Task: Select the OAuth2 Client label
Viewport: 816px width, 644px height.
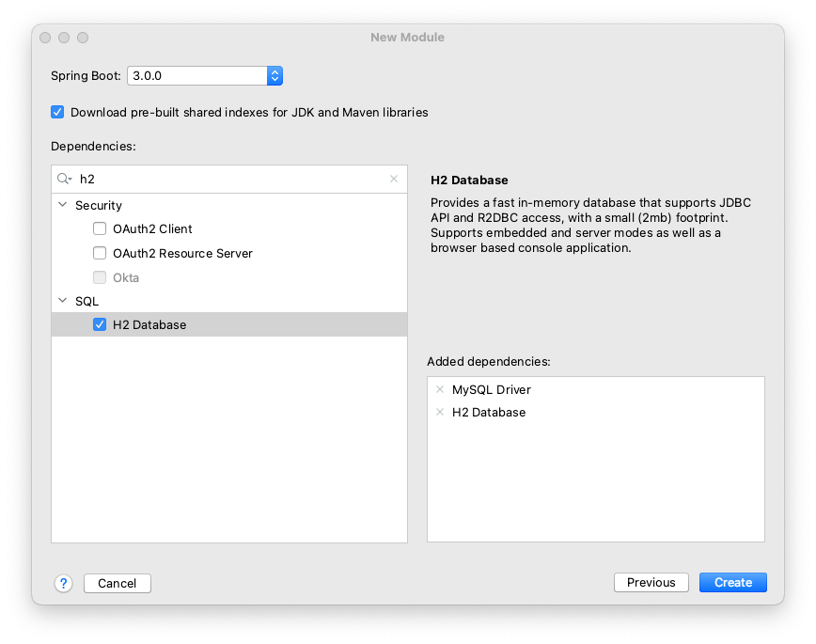Action: pos(152,229)
